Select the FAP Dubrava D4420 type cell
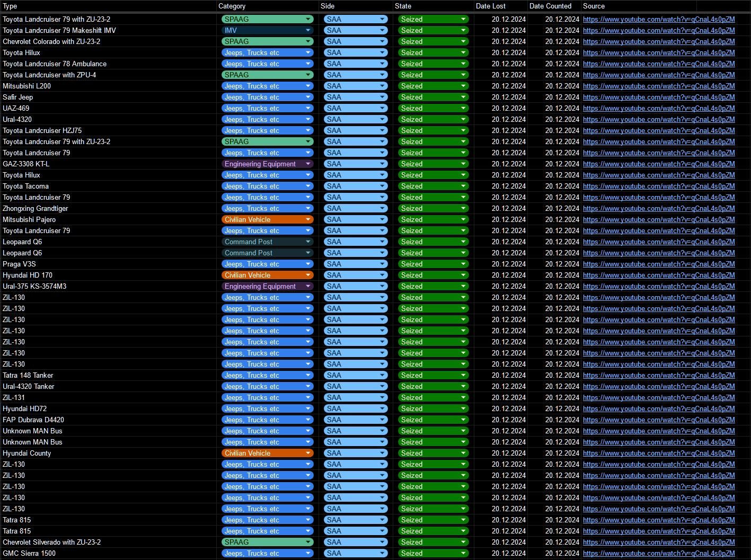 point(108,420)
